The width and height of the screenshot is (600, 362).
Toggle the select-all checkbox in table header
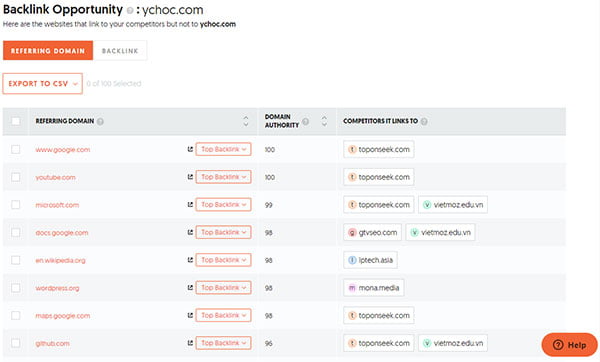pyautogui.click(x=16, y=121)
